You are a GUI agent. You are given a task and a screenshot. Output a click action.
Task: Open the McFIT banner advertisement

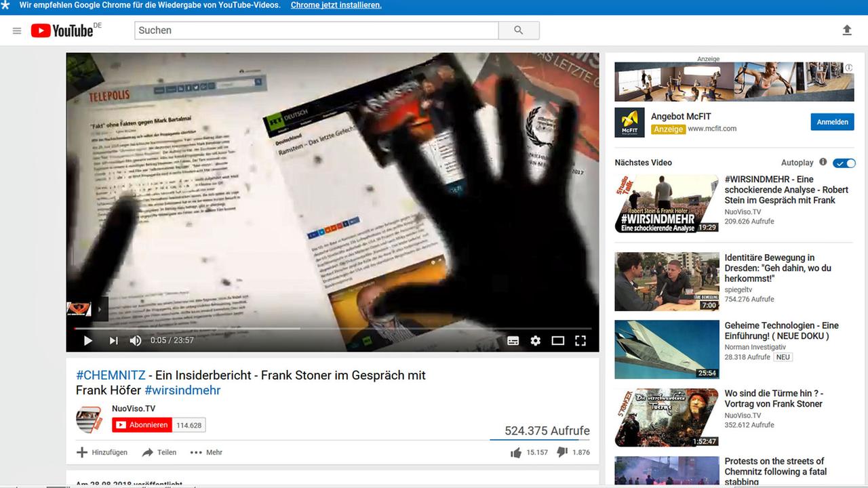pyautogui.click(x=734, y=81)
